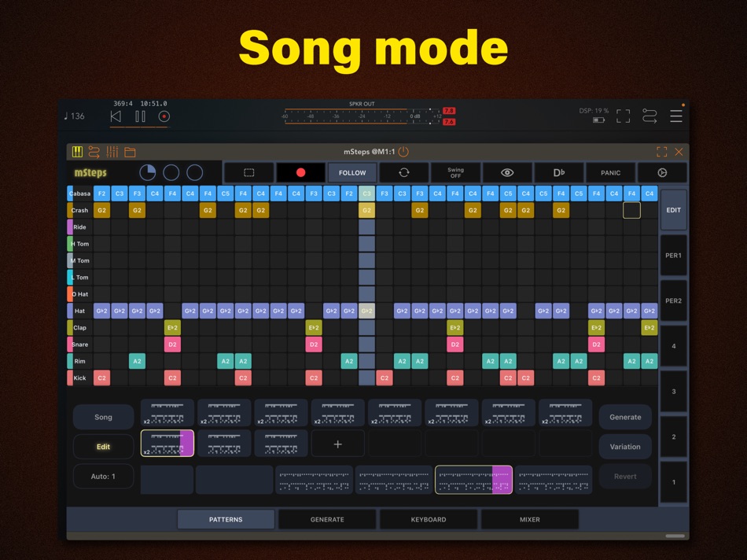Click the yellow piano keys icon
The height and width of the screenshot is (560, 747).
[x=77, y=152]
